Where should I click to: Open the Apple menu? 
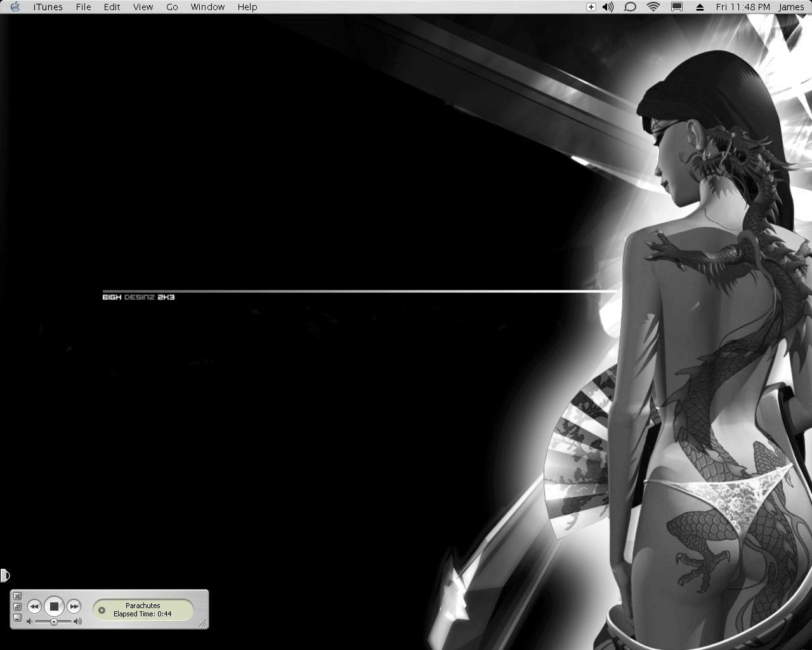[16, 7]
